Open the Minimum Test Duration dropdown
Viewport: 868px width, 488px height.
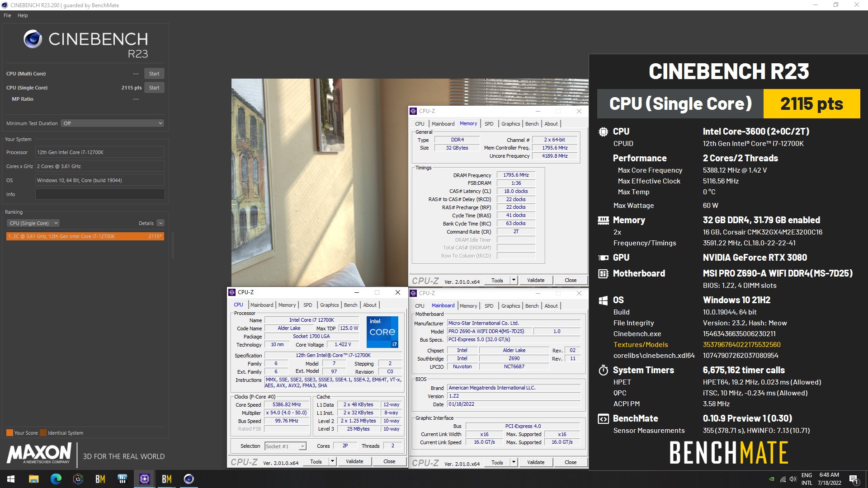pyautogui.click(x=112, y=123)
